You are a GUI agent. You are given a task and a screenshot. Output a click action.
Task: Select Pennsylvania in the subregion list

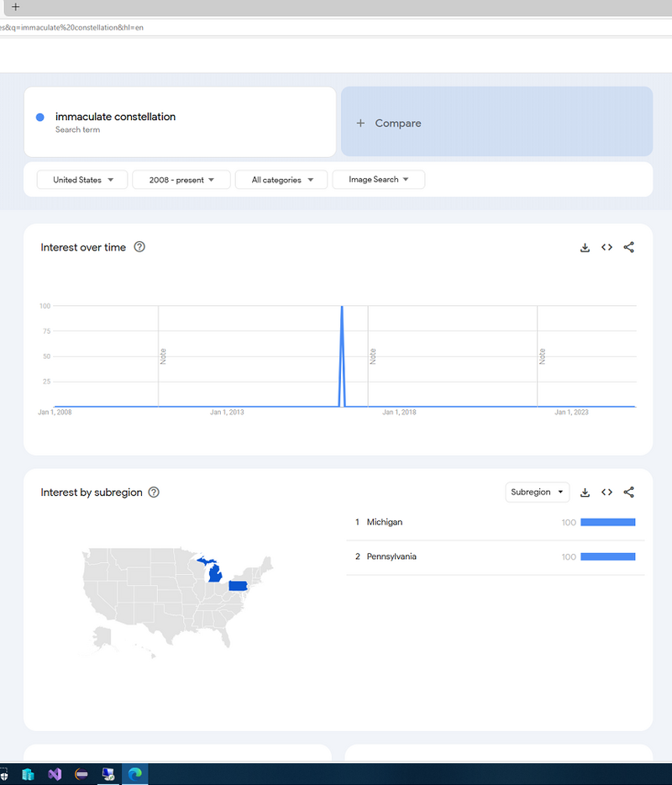(x=391, y=557)
